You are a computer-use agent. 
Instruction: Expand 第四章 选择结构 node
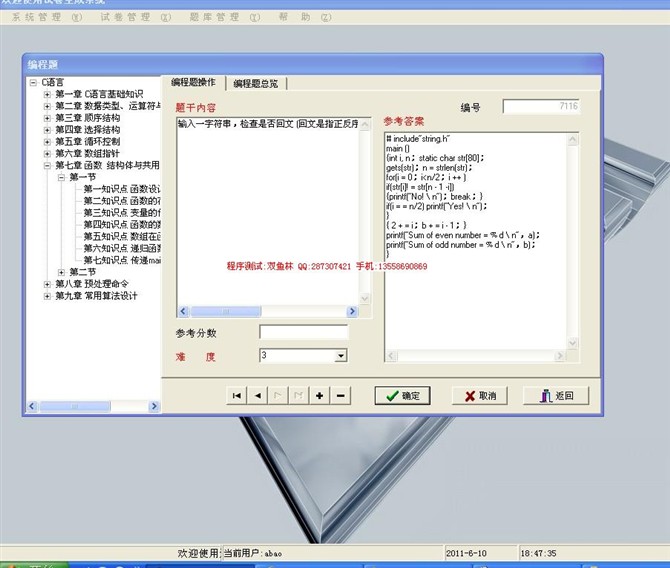[47, 130]
